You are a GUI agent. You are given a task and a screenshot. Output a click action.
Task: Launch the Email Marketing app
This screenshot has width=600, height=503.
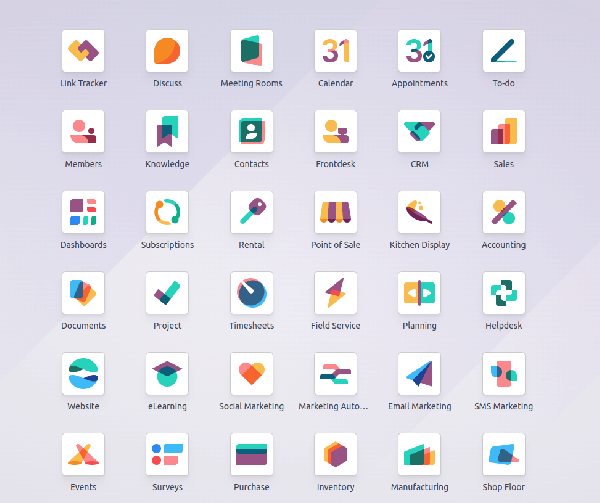(x=419, y=374)
